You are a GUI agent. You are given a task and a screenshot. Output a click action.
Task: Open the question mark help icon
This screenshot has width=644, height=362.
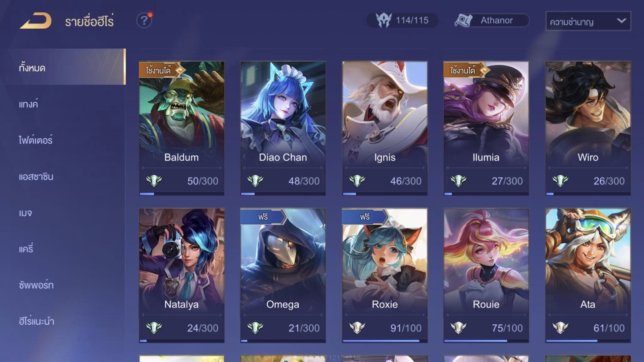click(x=144, y=20)
